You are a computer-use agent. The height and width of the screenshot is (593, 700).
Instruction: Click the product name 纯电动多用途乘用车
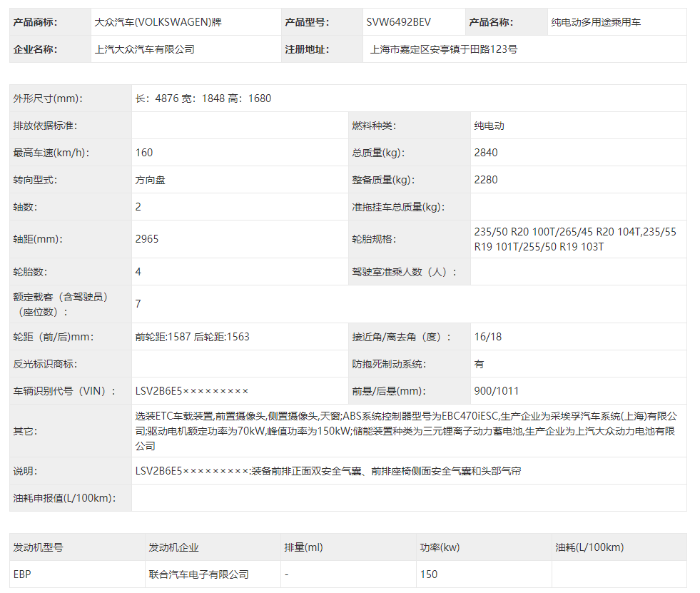coord(596,22)
